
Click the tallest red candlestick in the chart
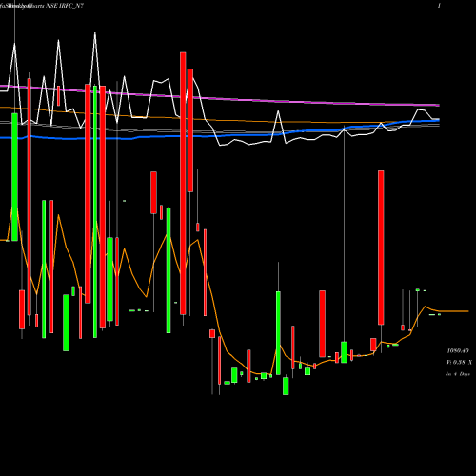tap(183, 184)
